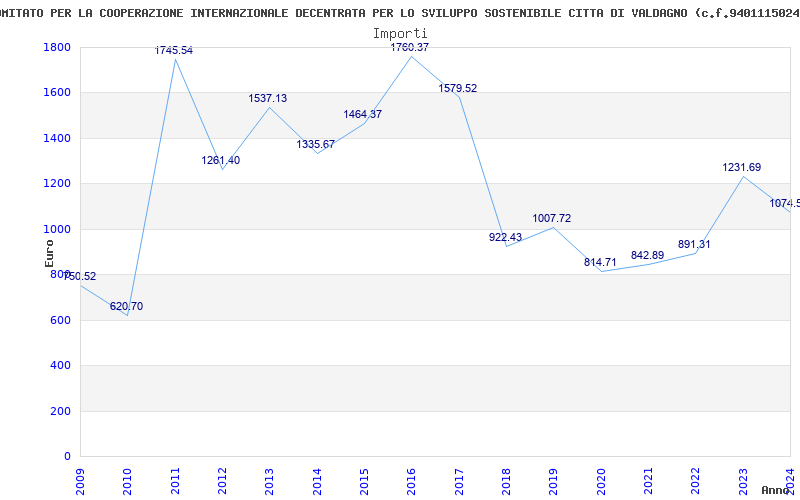Viewport: 800px width, 500px height.
Task: Select the 1007.72 value label
Action: [552, 218]
